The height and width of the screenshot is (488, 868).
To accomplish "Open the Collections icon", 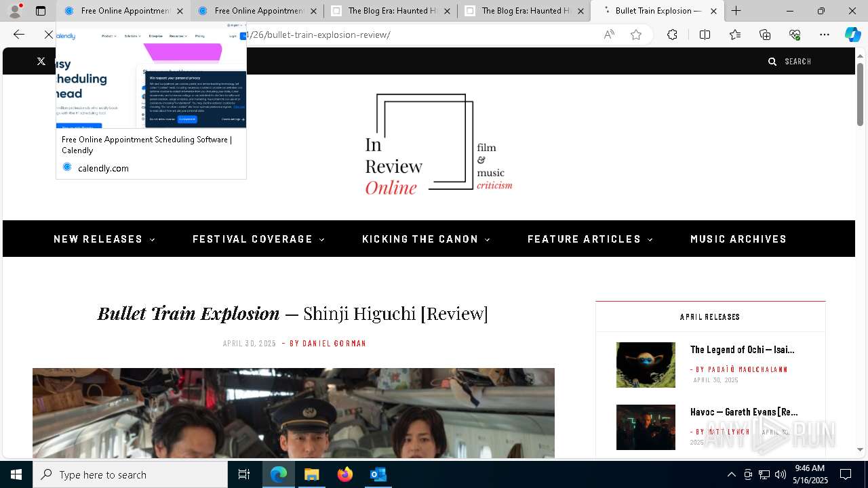I will click(765, 35).
